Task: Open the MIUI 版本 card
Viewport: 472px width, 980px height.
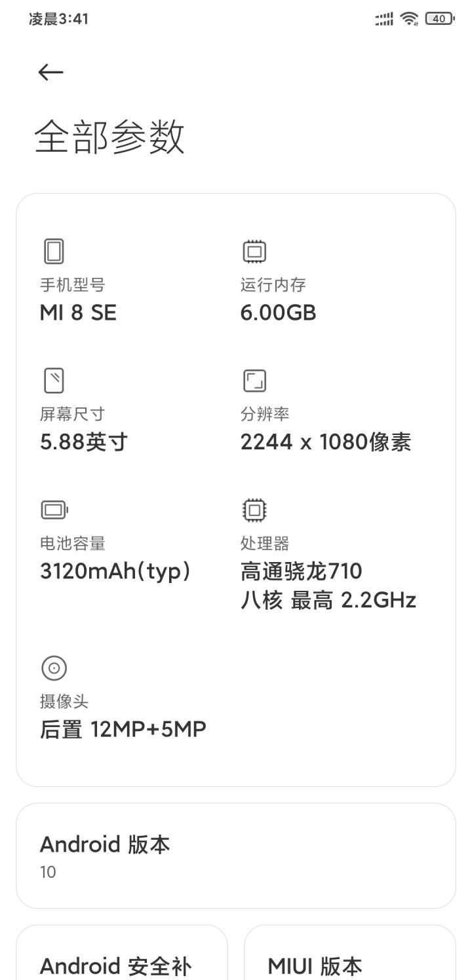Action: tap(350, 952)
